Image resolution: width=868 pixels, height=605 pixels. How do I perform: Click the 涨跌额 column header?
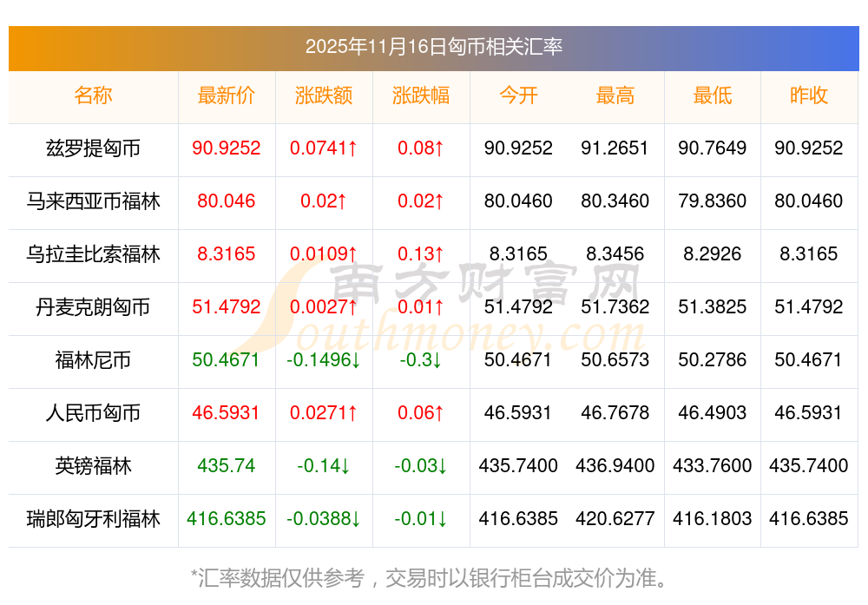(x=324, y=95)
